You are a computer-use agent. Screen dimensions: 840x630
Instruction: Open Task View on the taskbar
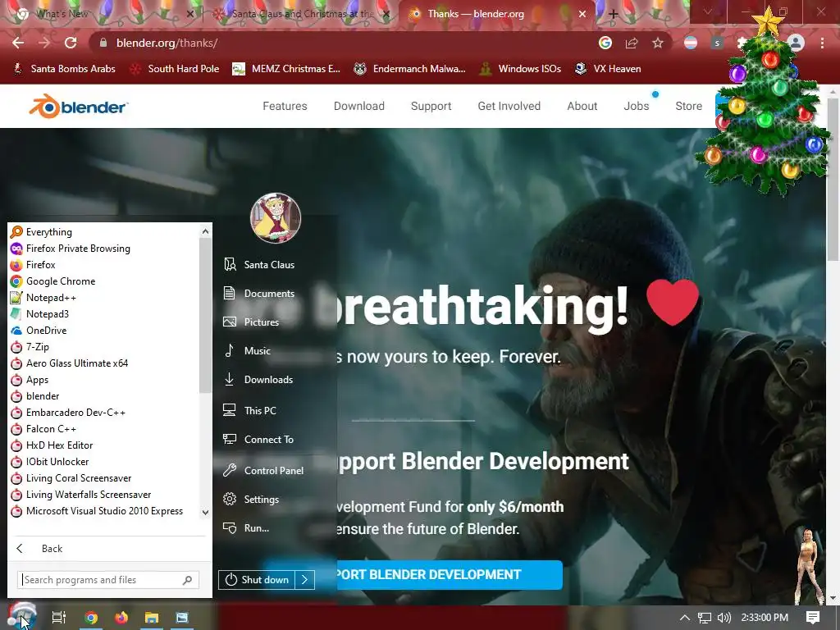(59, 618)
